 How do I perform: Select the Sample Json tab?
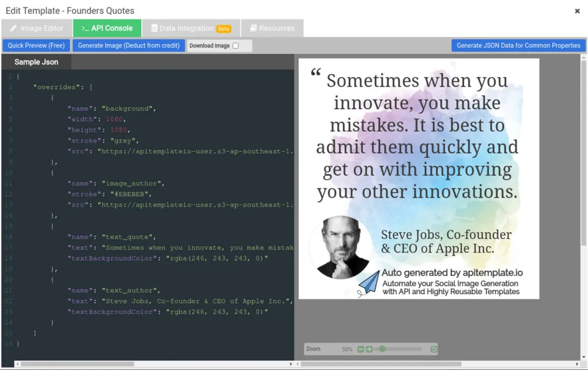[36, 62]
